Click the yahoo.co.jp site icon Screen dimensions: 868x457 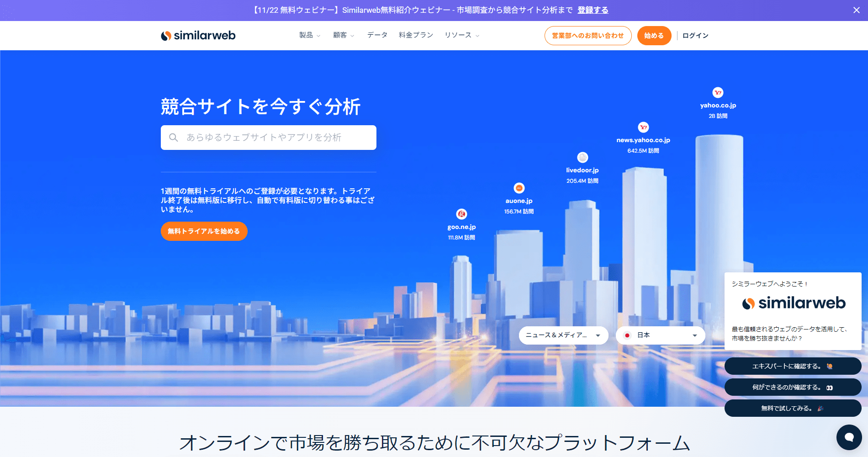[718, 92]
